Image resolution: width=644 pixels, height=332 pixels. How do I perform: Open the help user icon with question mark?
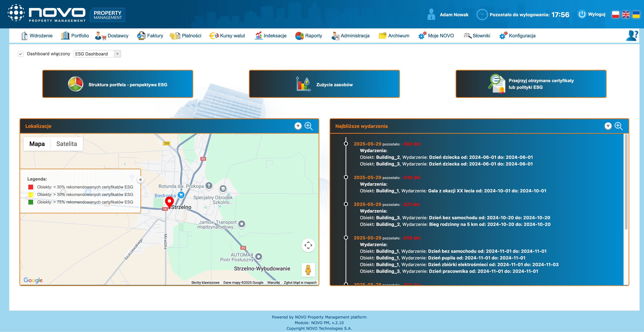[x=632, y=36]
